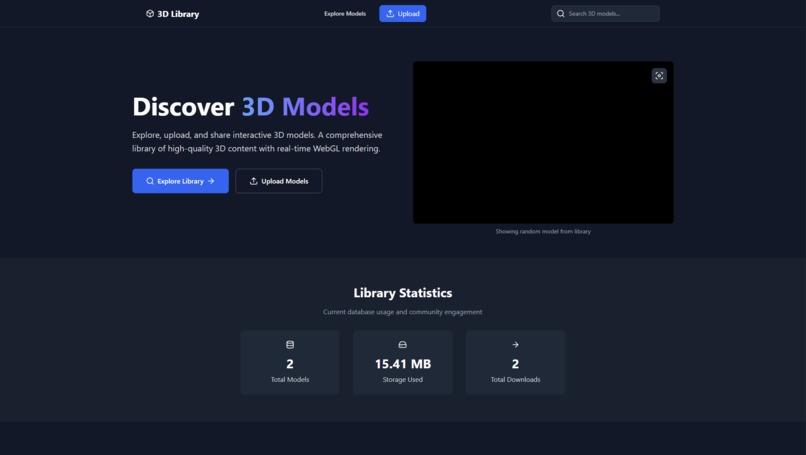Click the Total Downloads label

click(x=515, y=379)
